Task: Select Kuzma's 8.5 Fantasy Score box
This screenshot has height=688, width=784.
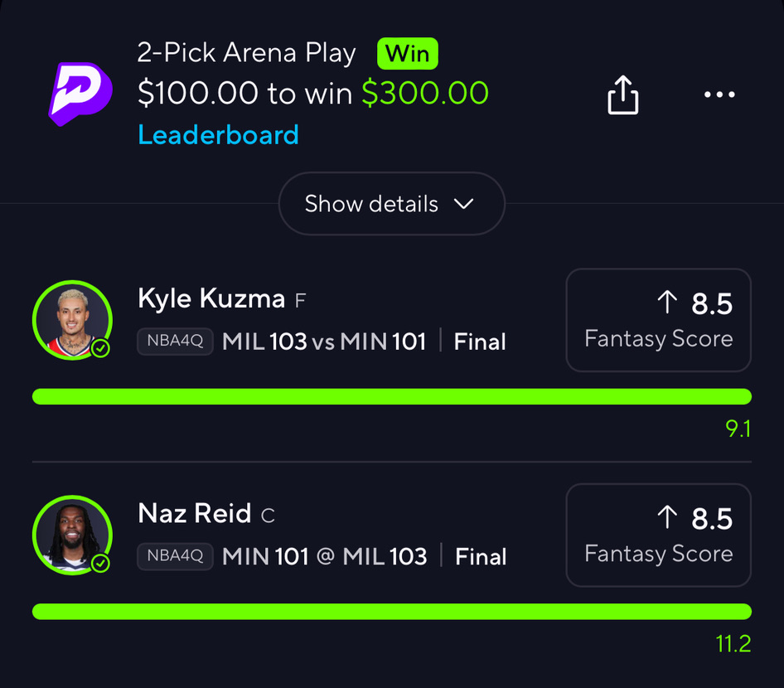Action: pyautogui.click(x=658, y=320)
